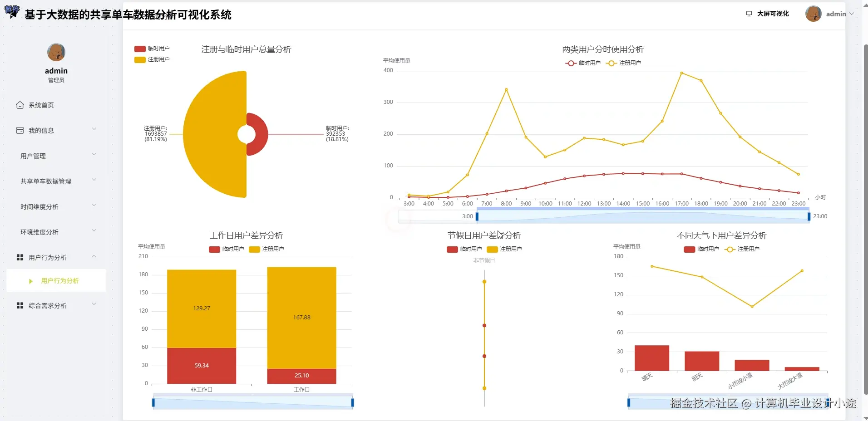The image size is (868, 421).
Task: Click the monitor icon before 大屏可视化
Action: 749,14
